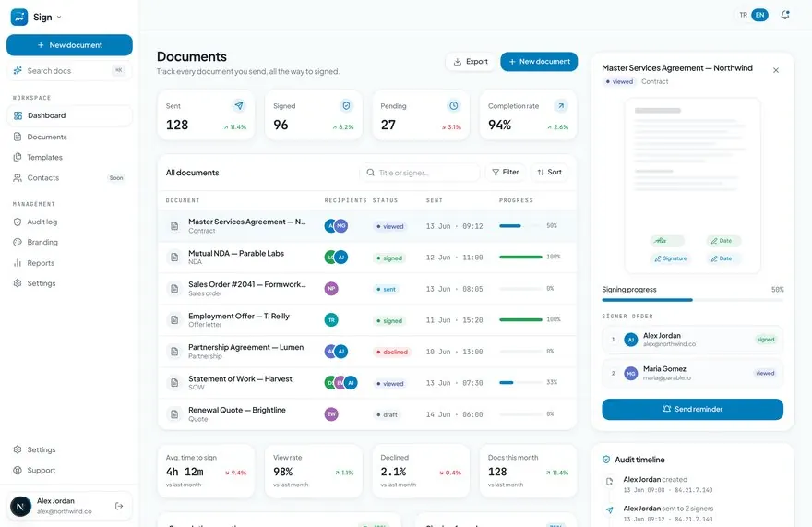Click the Sales Order #2041 document icon

[x=174, y=289]
